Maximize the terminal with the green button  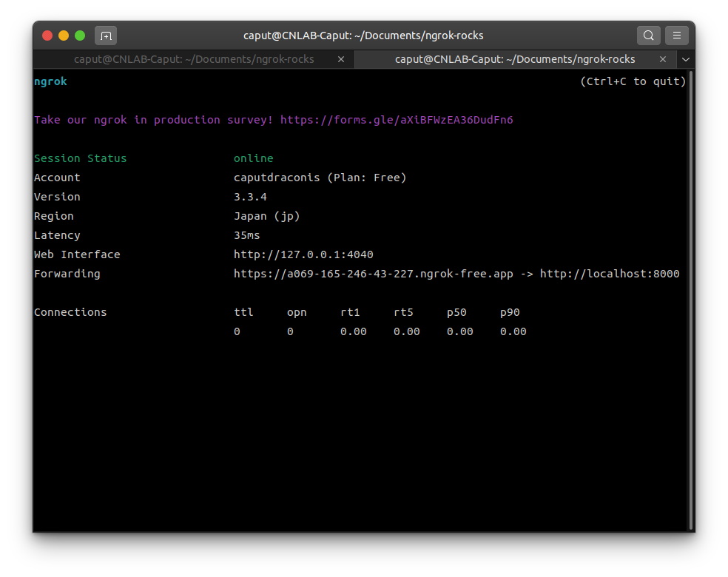tap(80, 36)
